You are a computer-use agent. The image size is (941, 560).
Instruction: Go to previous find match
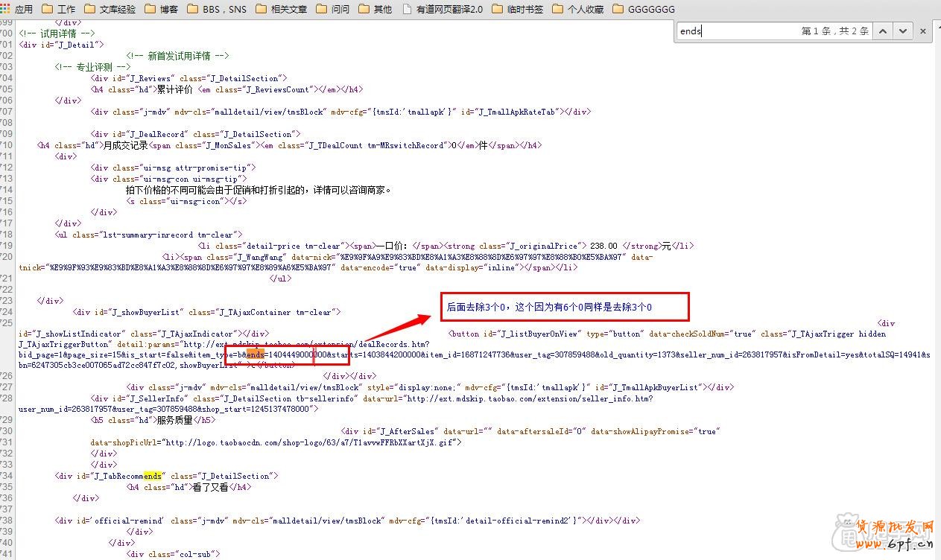pos(883,31)
